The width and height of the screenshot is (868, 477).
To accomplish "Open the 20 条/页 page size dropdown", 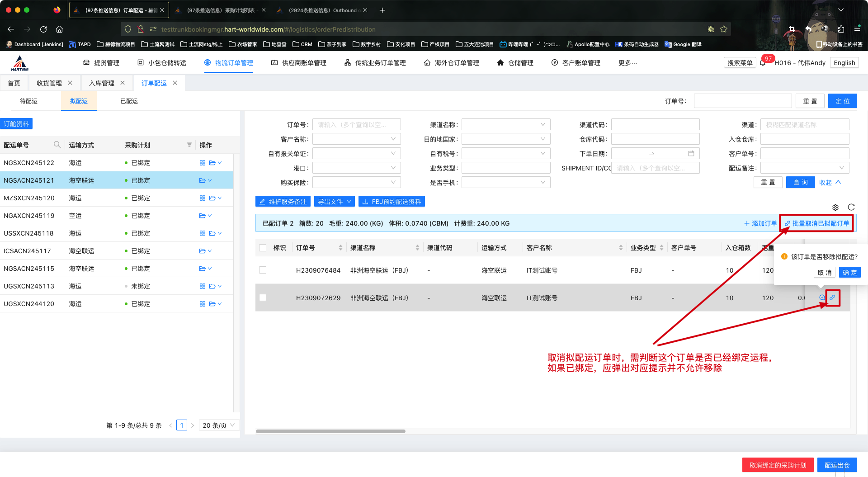I will tap(219, 425).
